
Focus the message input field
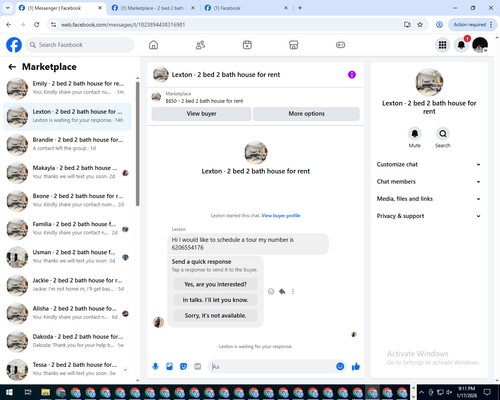272,367
